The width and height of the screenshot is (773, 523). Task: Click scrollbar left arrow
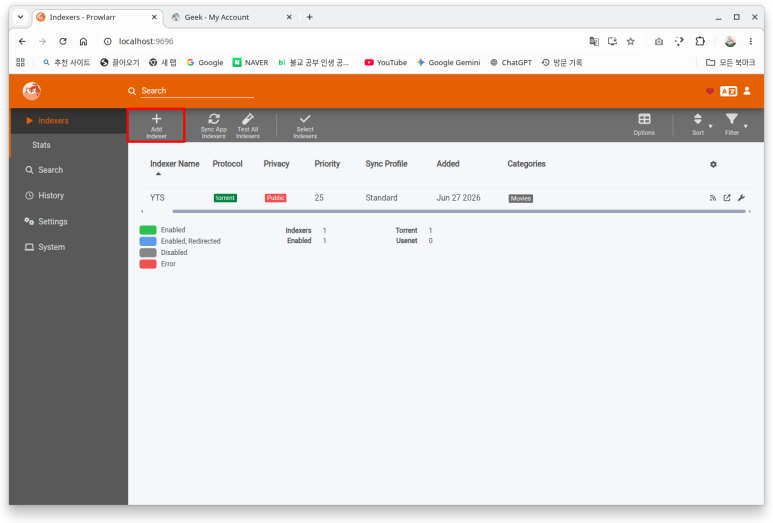tap(142, 211)
